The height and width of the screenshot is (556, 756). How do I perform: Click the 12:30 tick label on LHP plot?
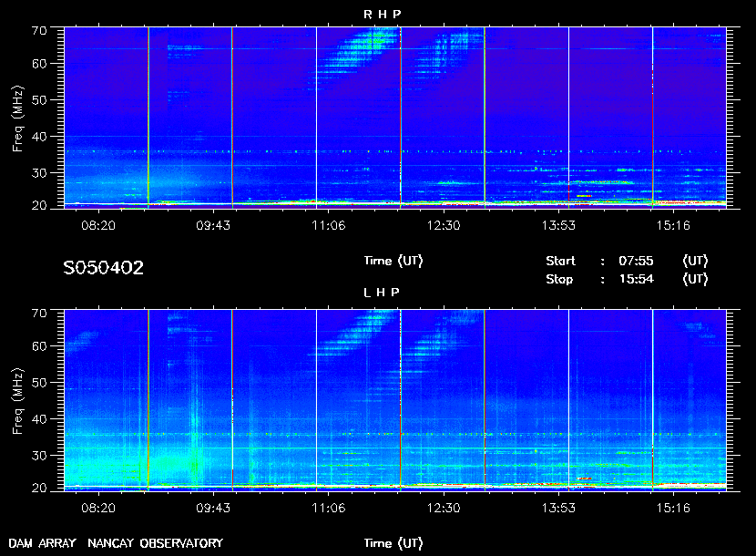[x=443, y=509]
